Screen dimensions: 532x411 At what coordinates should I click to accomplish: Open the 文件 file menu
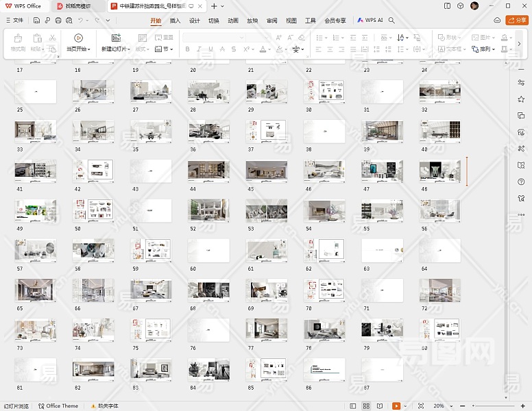tap(14, 21)
